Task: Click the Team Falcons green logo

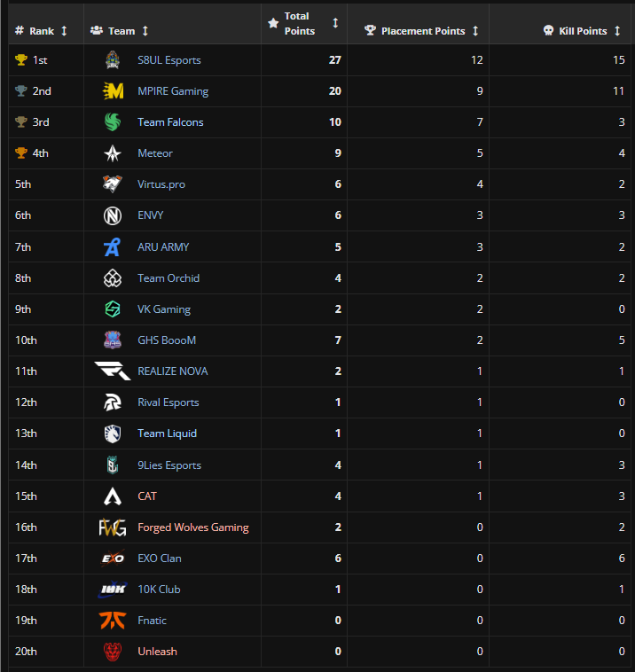Action: click(x=113, y=122)
